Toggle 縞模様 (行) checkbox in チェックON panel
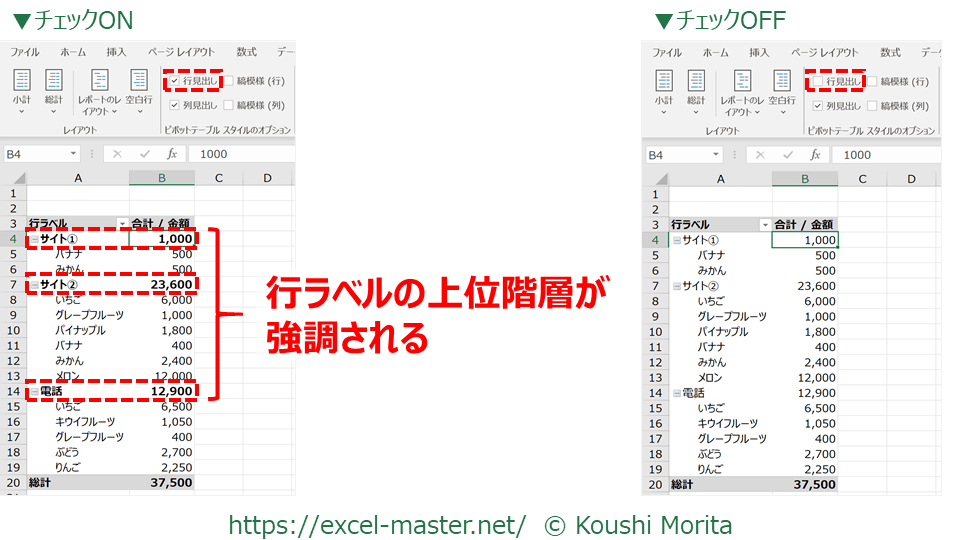The width and height of the screenshot is (960, 540). click(x=229, y=81)
